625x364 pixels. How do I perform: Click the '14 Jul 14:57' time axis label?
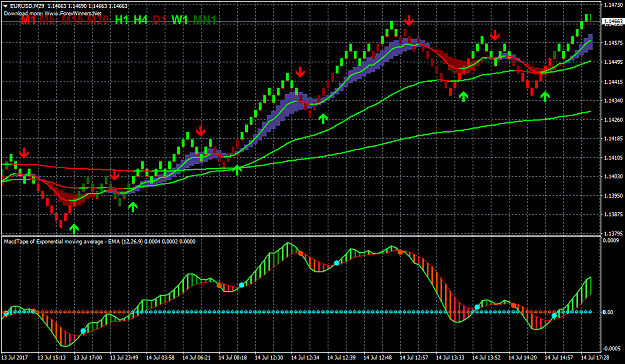tap(559, 357)
